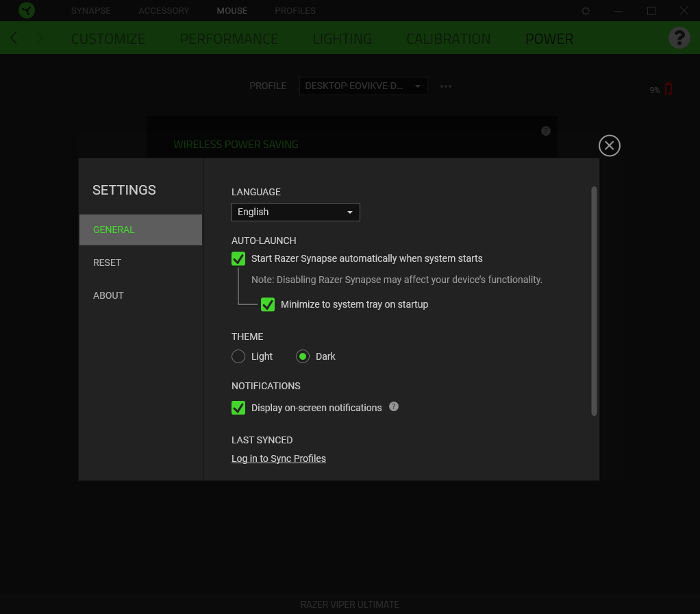This screenshot has width=700, height=614.
Task: Maximize the Synapse window
Action: tap(651, 11)
